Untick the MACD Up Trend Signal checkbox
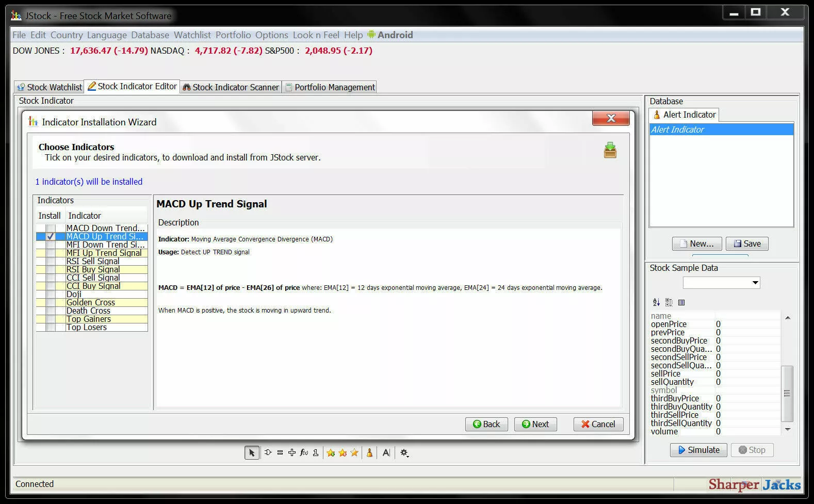 (51, 236)
